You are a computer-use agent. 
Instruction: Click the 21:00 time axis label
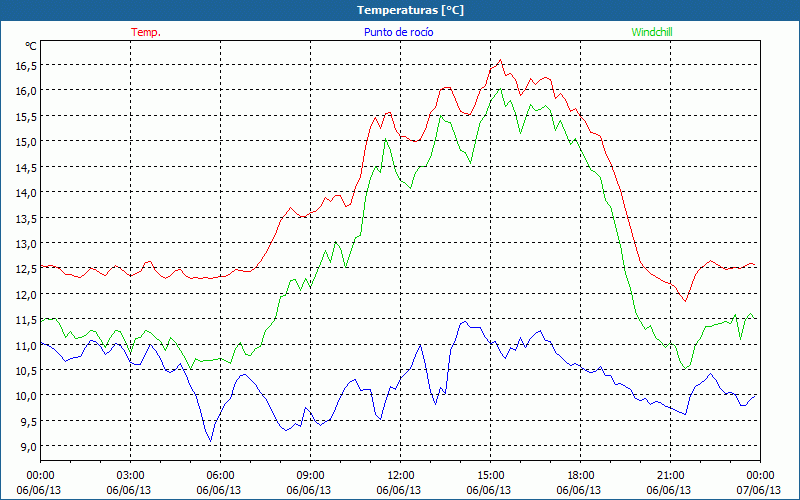(670, 476)
